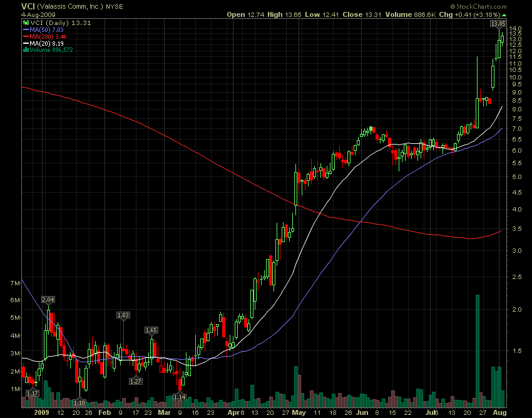Select the white MA(20) line swatch in legend

(26, 43)
